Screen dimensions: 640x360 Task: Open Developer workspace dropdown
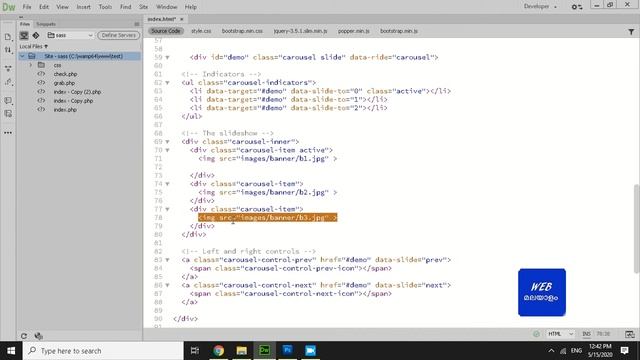(x=540, y=7)
